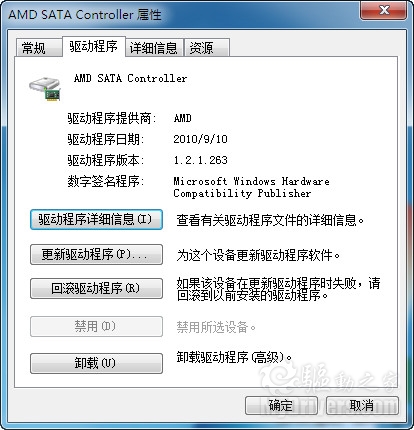Choose 回滚驱动程序(R) to roll back
Viewport: 414px width, 430px height.
point(96,288)
